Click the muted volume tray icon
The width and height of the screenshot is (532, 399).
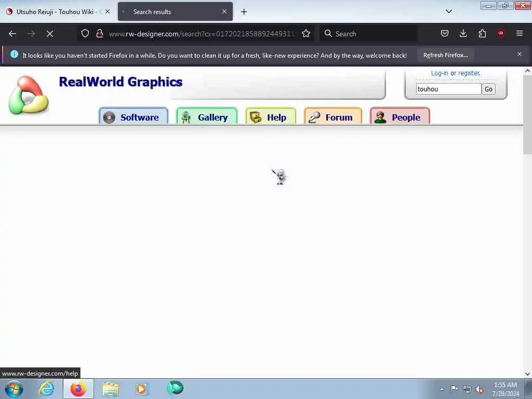coord(480,390)
